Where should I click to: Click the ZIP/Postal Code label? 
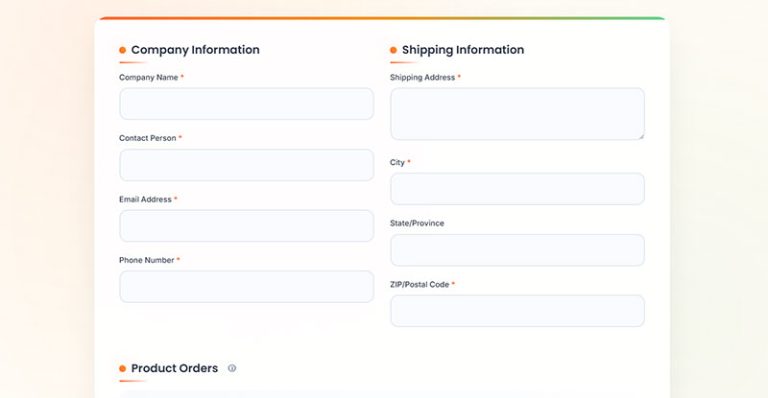(x=419, y=284)
